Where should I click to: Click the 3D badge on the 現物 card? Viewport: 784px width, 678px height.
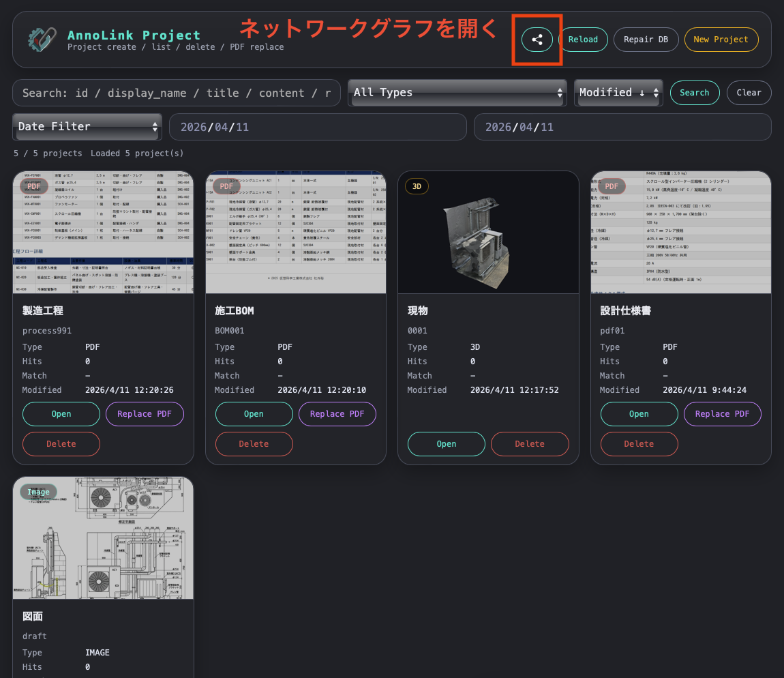[417, 186]
